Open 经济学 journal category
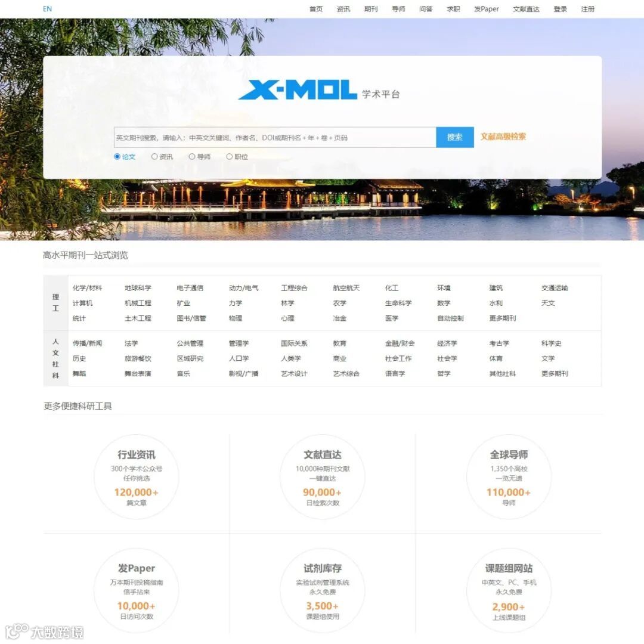The width and height of the screenshot is (644, 644). point(447,343)
